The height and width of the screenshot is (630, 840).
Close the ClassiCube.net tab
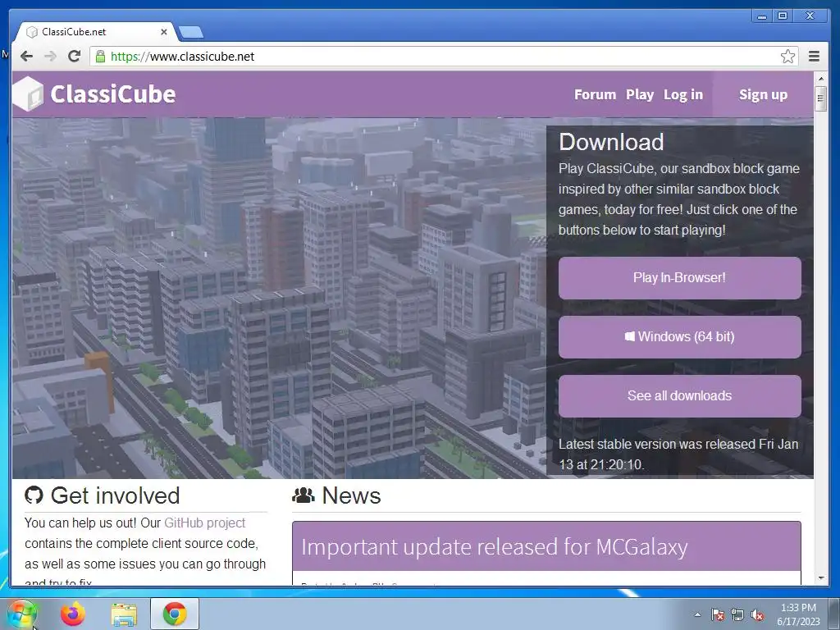pyautogui.click(x=164, y=32)
